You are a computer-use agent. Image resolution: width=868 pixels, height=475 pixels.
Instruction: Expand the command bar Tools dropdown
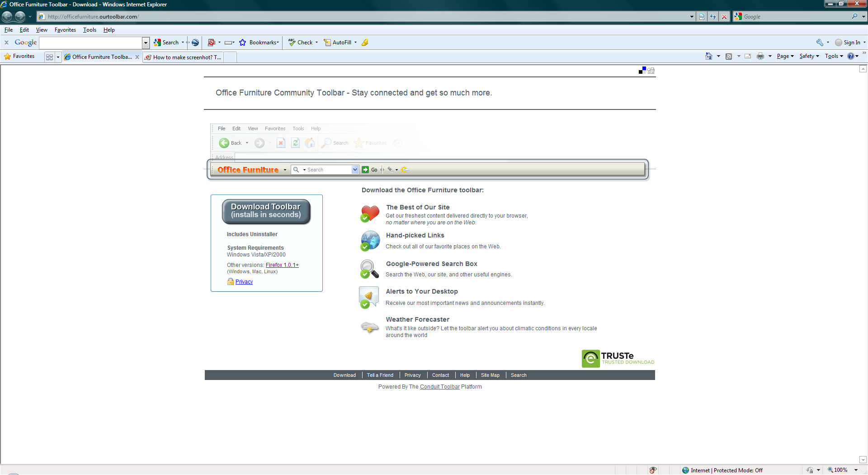(x=834, y=56)
